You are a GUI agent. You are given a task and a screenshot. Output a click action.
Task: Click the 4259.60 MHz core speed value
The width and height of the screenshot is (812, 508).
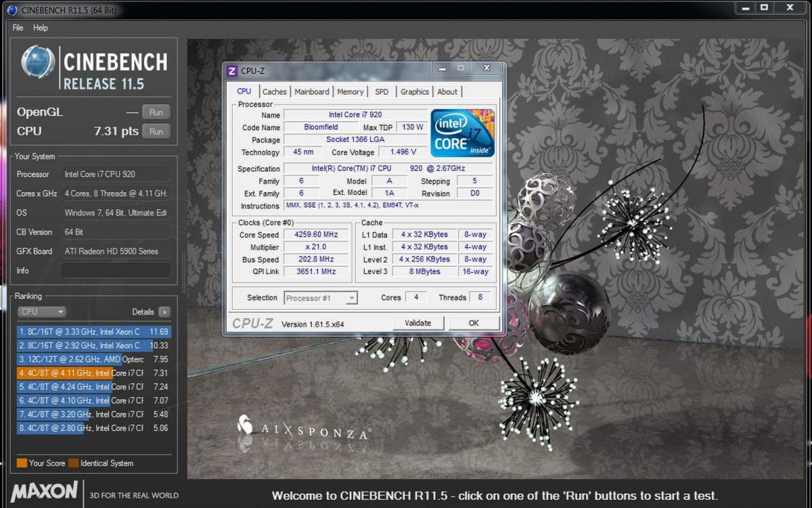click(x=316, y=235)
